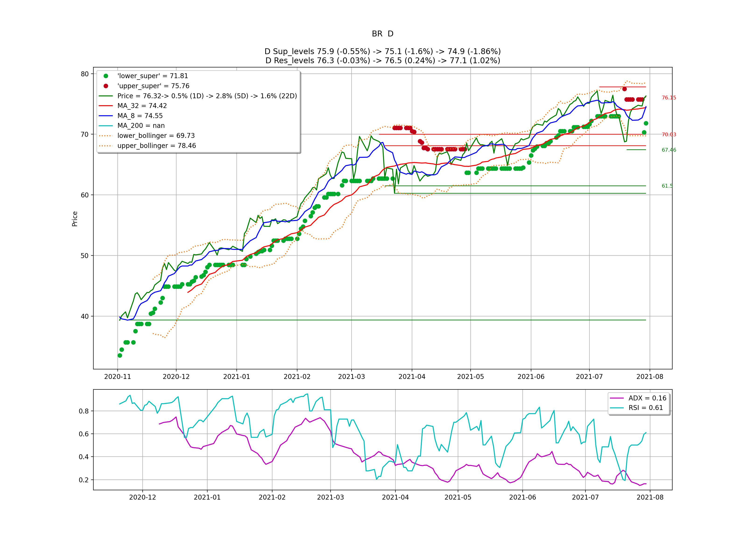The width and height of the screenshot is (747, 560).
Task: Click the Price legend entry text
Action: 207,96
